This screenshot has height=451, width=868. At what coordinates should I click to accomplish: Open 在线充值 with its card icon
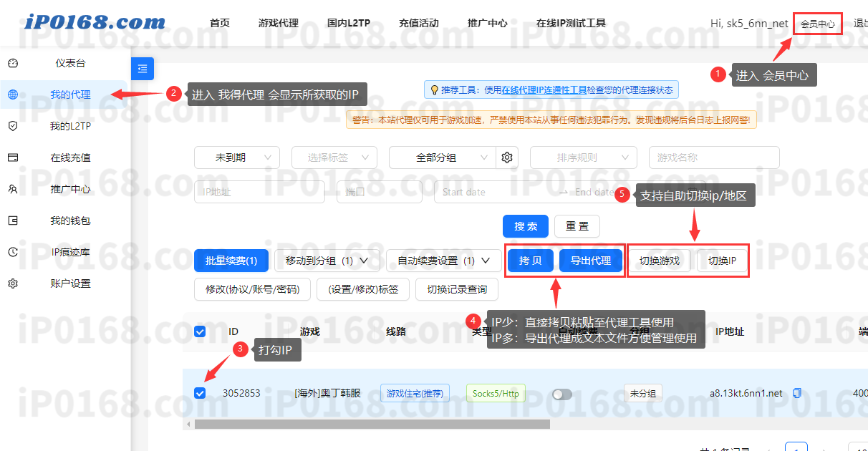13,157
